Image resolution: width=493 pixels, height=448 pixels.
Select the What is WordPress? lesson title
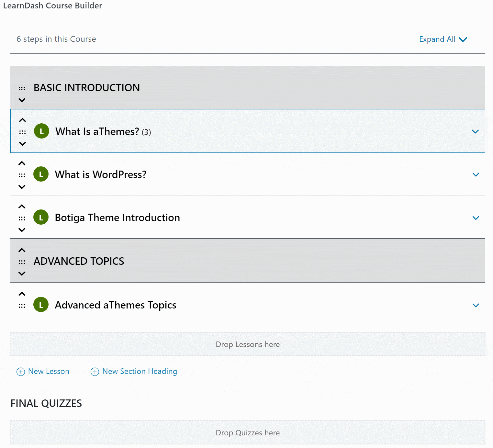tap(101, 174)
